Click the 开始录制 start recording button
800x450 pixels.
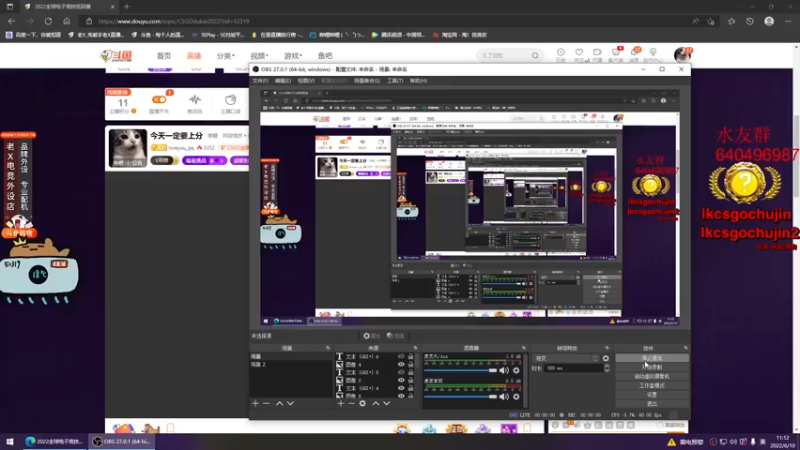[652, 367]
